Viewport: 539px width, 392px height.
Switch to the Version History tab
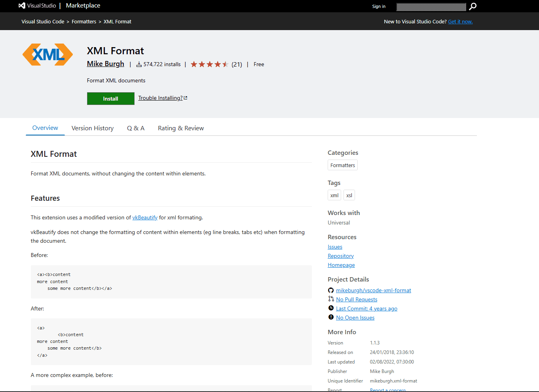click(93, 128)
